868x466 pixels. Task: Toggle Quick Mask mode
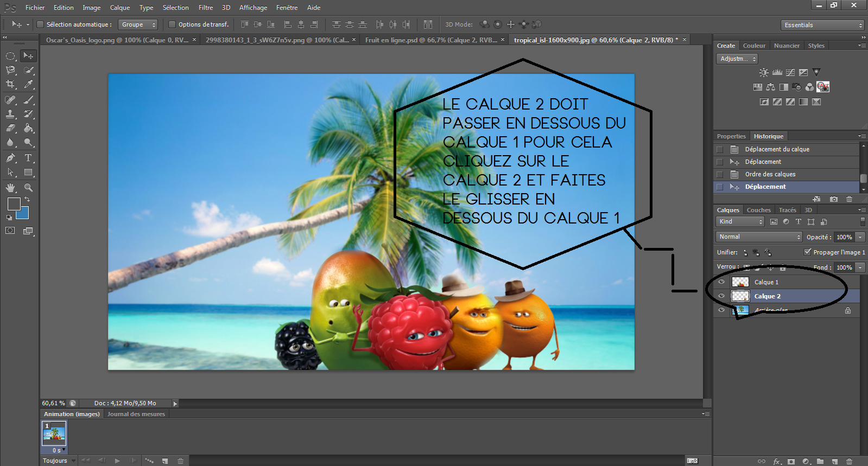pyautogui.click(x=10, y=231)
